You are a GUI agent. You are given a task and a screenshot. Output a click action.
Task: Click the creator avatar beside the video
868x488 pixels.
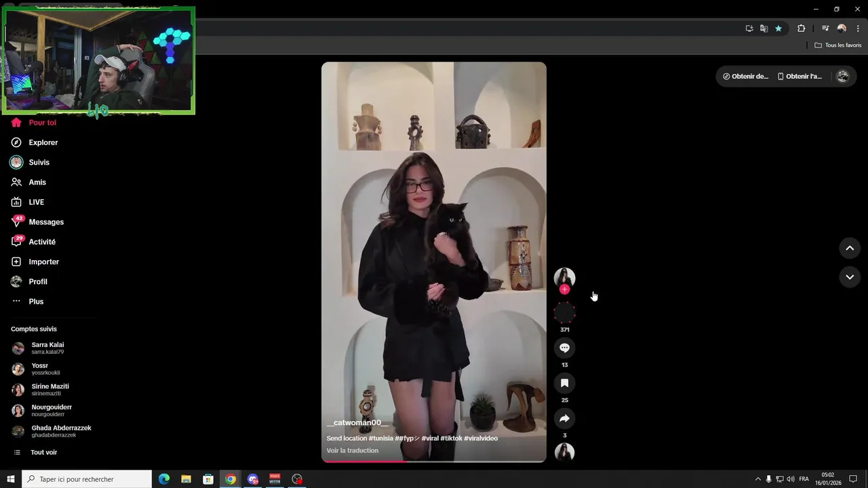point(564,277)
